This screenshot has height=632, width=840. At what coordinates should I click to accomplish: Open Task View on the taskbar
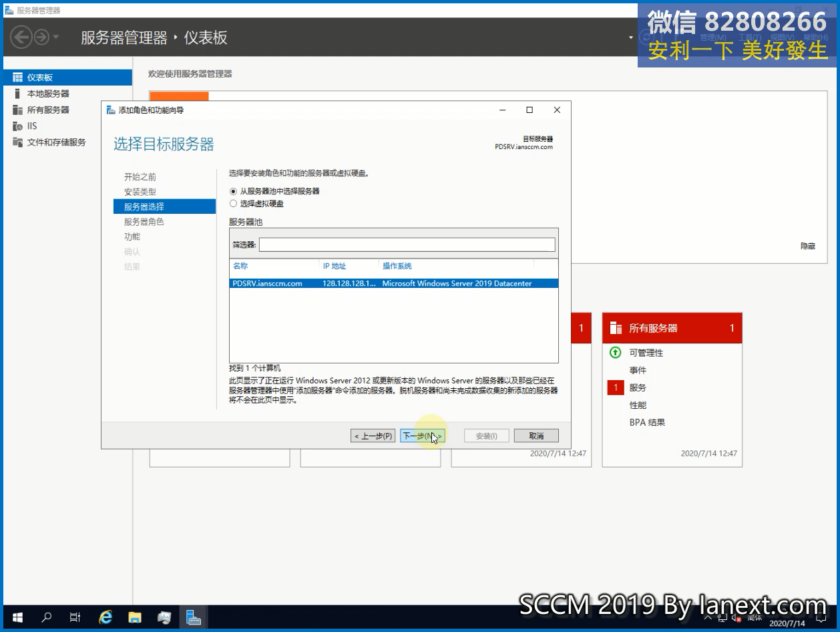click(75, 618)
